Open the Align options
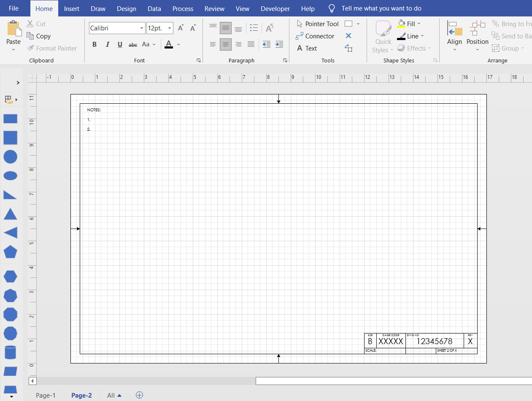Image resolution: width=532 pixels, height=401 pixels. pos(454,36)
